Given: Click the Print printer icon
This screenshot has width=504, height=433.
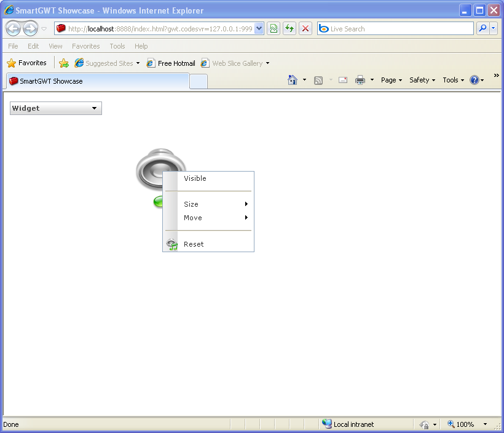Looking at the screenshot, I should [x=360, y=80].
